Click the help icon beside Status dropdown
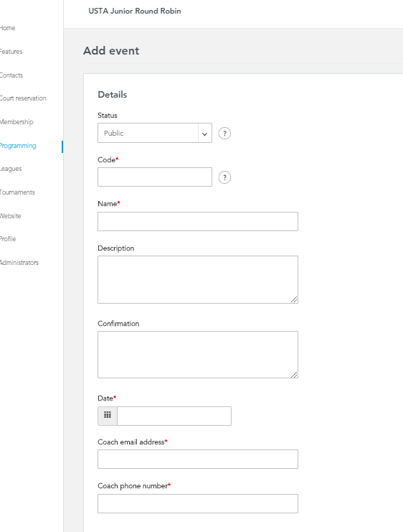This screenshot has width=403, height=532. [x=224, y=133]
